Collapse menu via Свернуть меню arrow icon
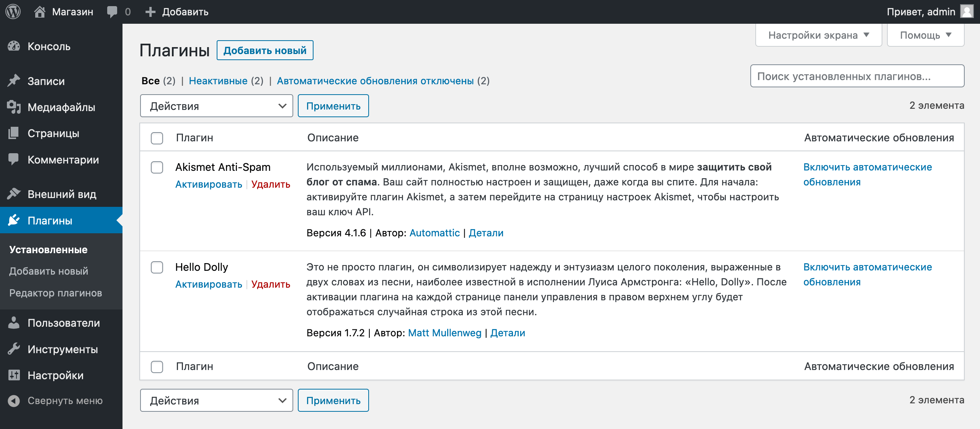Screen dimensions: 980x429 click(14, 401)
